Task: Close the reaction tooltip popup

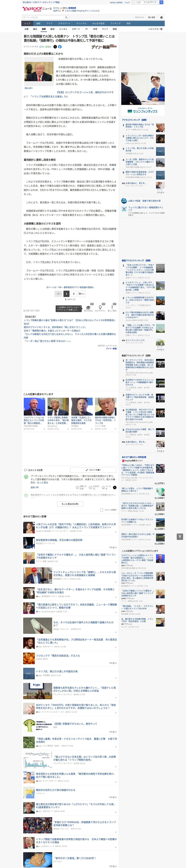Action: (80, 307)
